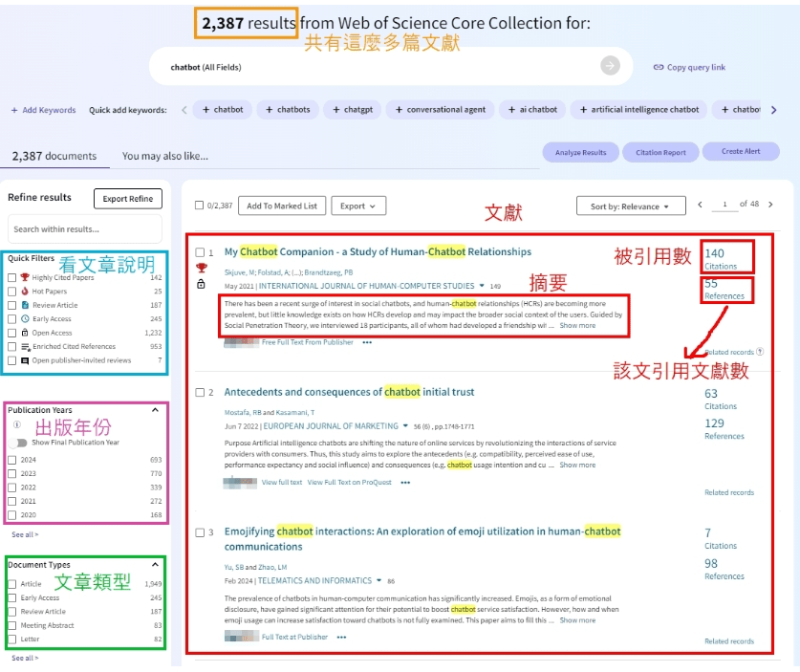Go to next results page arrow

[770, 205]
